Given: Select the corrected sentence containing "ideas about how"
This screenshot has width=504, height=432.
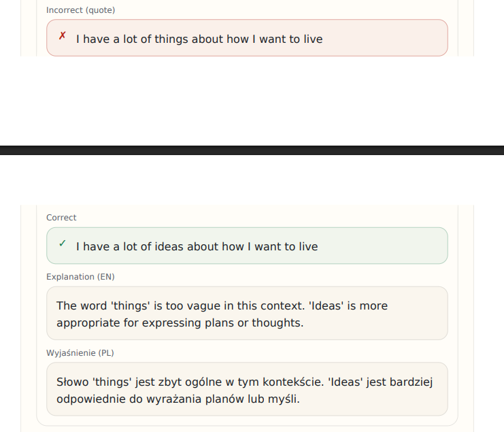Looking at the screenshot, I should point(197,246).
